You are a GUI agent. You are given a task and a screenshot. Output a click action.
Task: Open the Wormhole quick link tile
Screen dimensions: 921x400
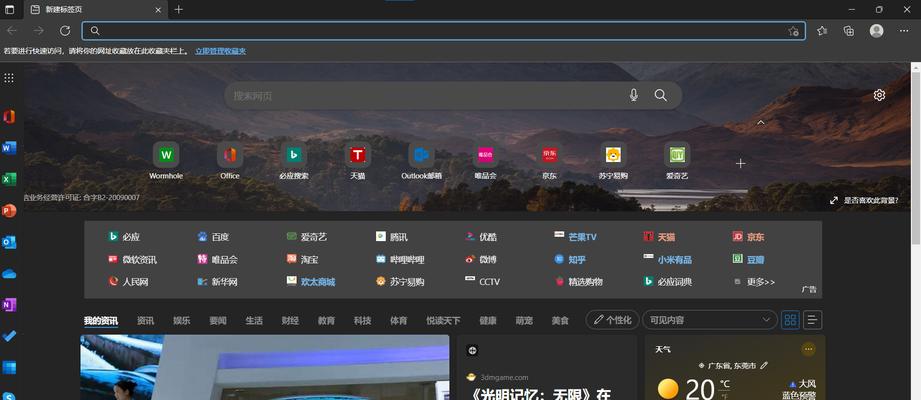click(x=166, y=161)
